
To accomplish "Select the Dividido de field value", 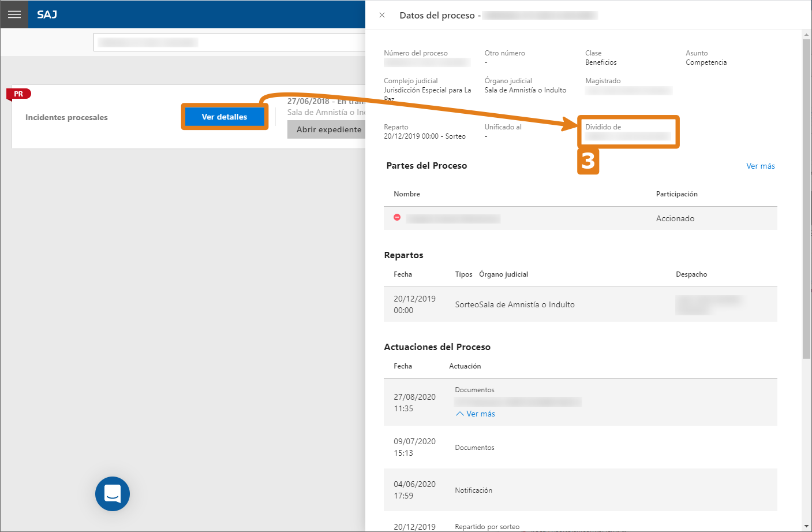I will coord(628,136).
